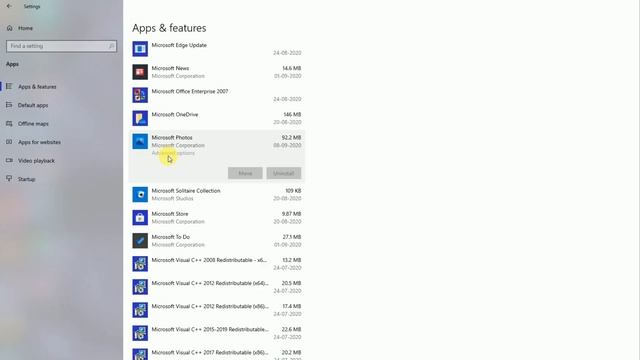Click the Microsoft Photos app icon
Viewport: 640px width, 360px height.
140,141
